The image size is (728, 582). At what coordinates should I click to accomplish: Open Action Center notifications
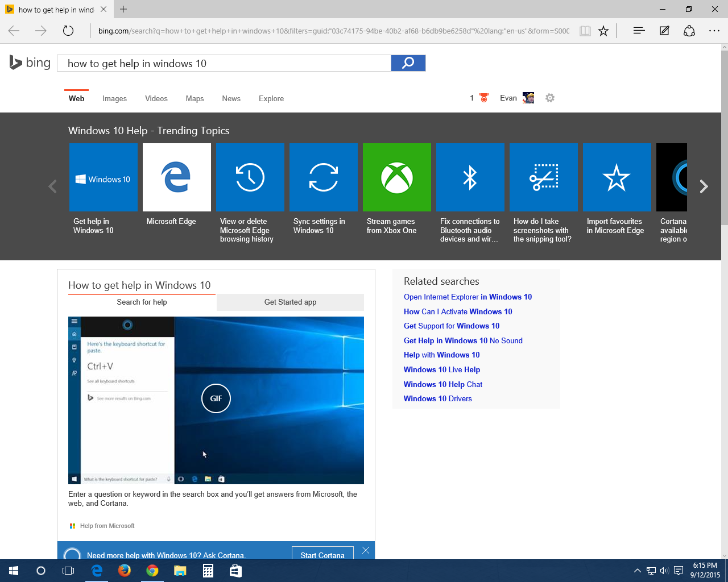coord(679,571)
